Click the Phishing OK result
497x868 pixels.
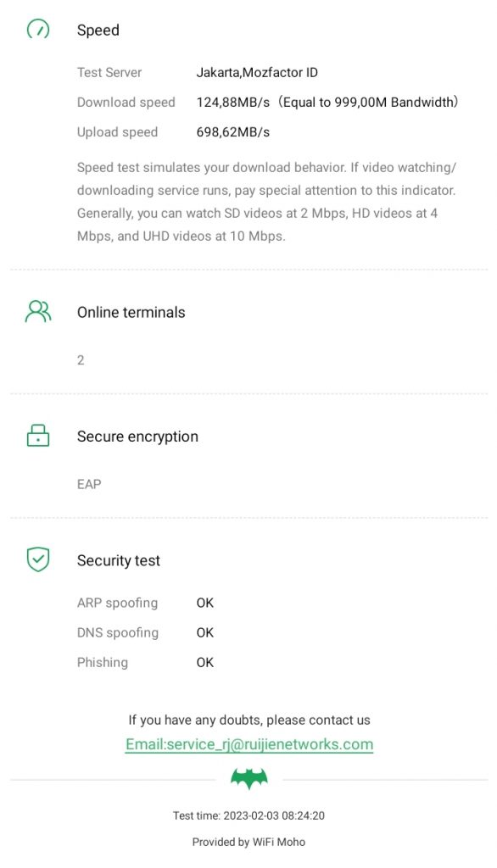[x=205, y=663]
